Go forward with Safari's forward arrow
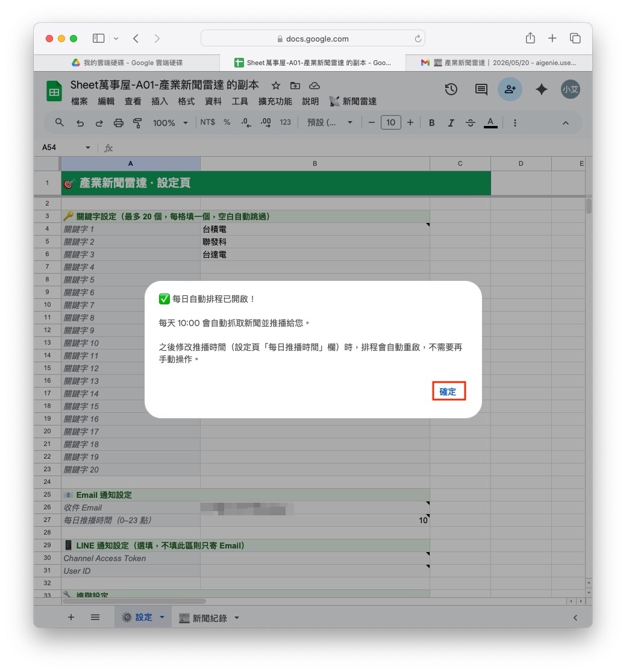 157,39
